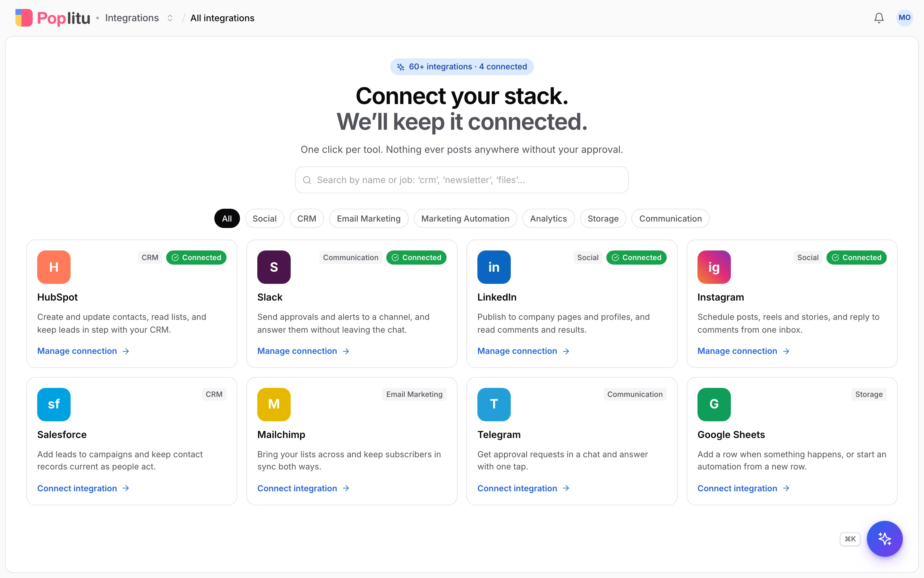Click the All integrations breadcrumb
The image size is (924, 578).
[222, 18]
